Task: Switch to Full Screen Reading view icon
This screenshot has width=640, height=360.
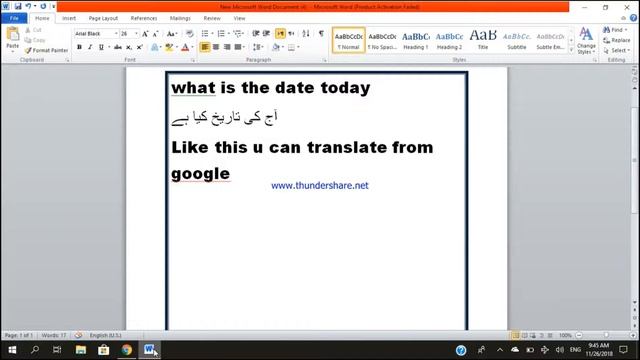Action: [524, 336]
